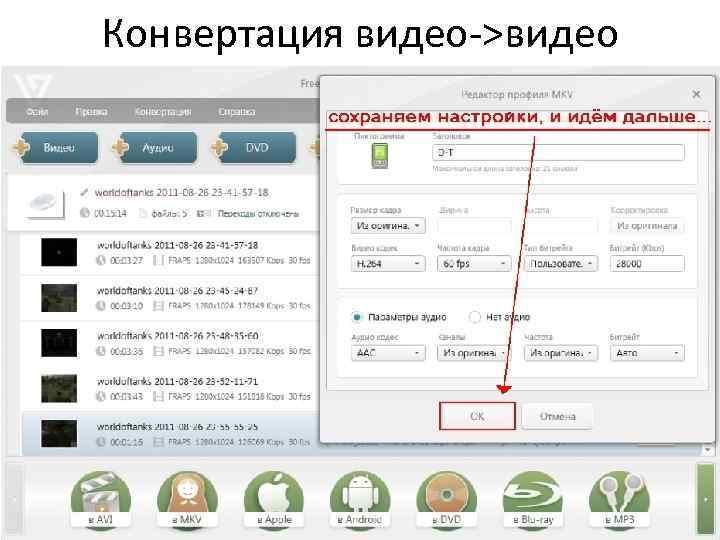Click 'Переходы отключены' transitions label
This screenshot has height=540, width=720.
(258, 214)
